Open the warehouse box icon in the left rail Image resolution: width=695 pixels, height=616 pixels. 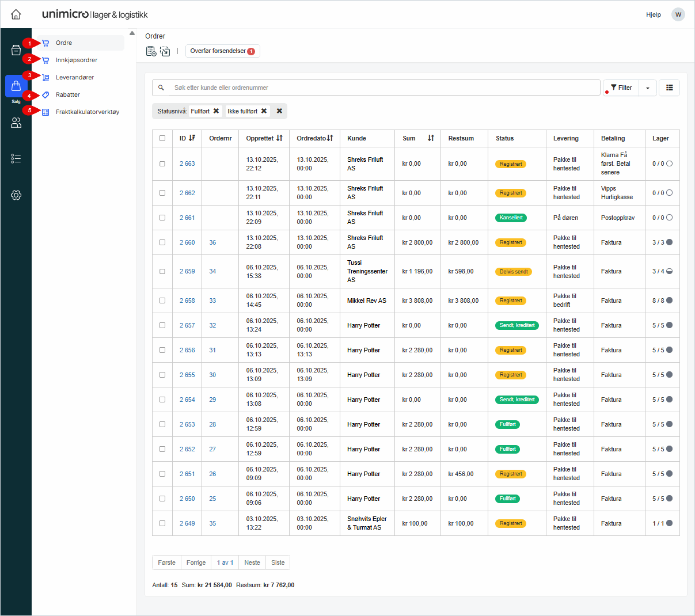pos(16,50)
